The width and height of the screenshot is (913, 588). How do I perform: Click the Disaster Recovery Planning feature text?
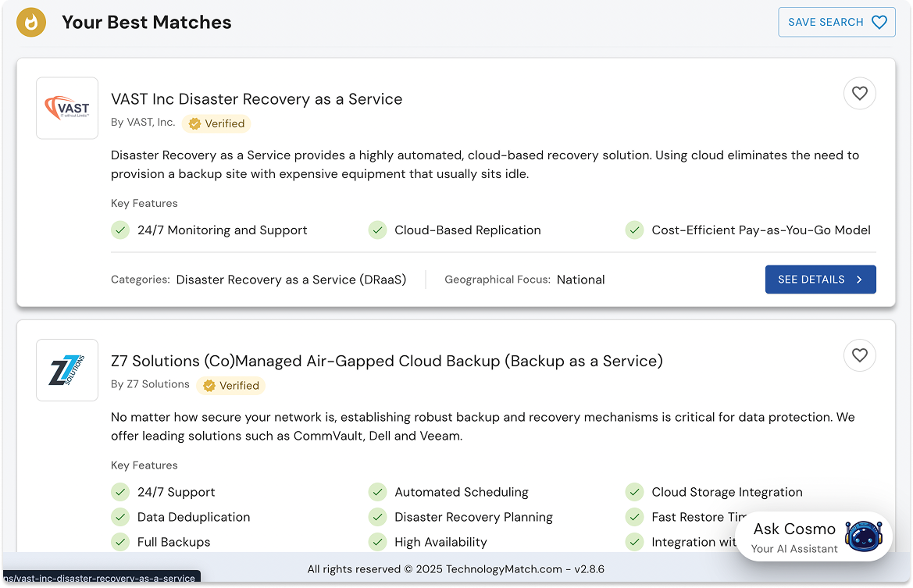click(473, 517)
